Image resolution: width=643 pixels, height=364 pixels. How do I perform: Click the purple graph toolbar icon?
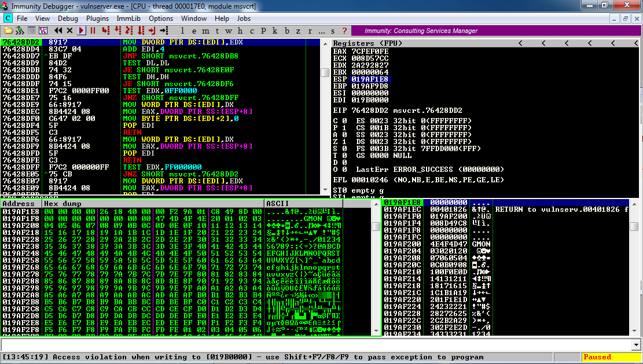pyautogui.click(x=43, y=30)
